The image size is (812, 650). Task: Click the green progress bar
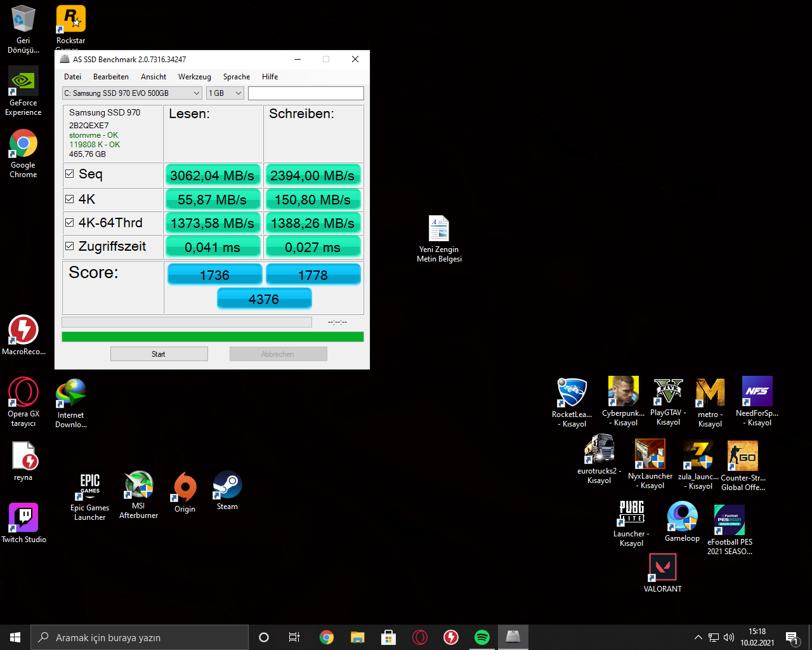click(213, 337)
